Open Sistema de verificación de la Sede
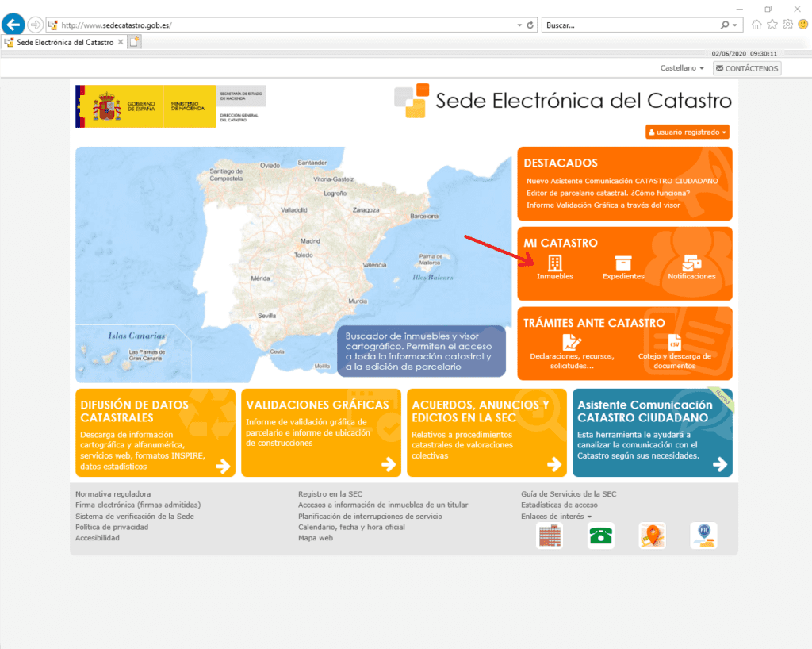812x649 pixels. tap(135, 517)
